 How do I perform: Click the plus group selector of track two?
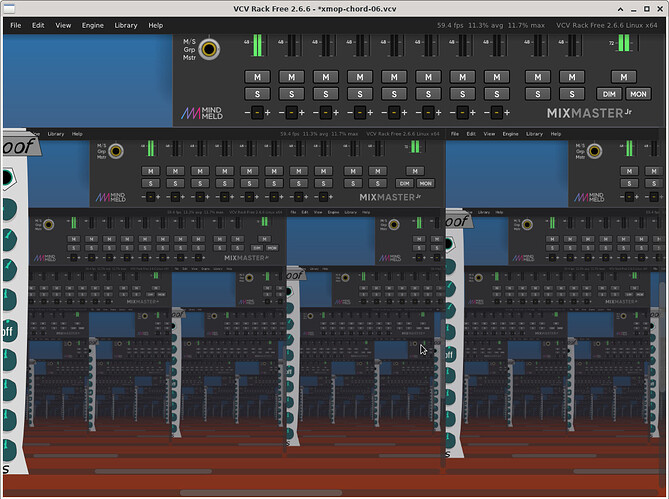pos(302,113)
